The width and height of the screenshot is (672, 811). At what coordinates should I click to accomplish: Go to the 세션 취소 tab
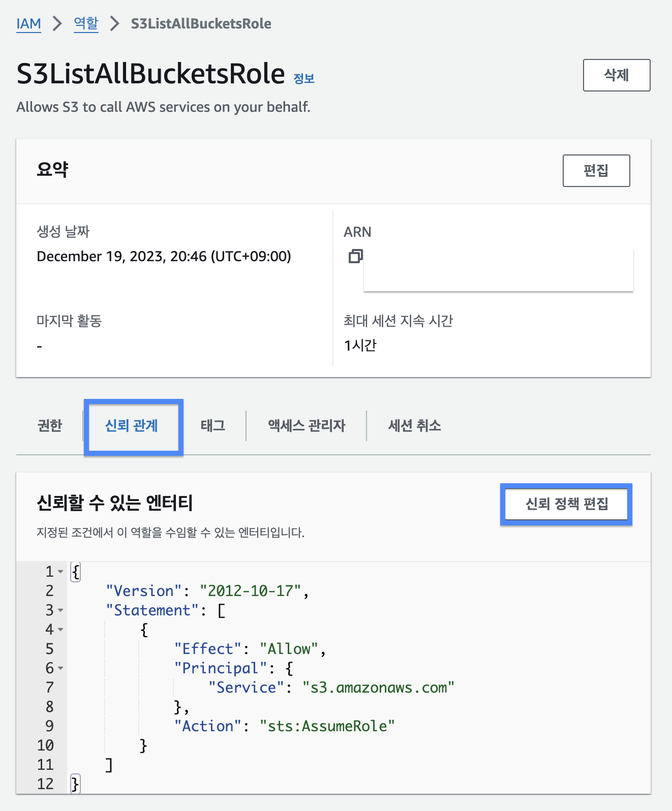(414, 426)
